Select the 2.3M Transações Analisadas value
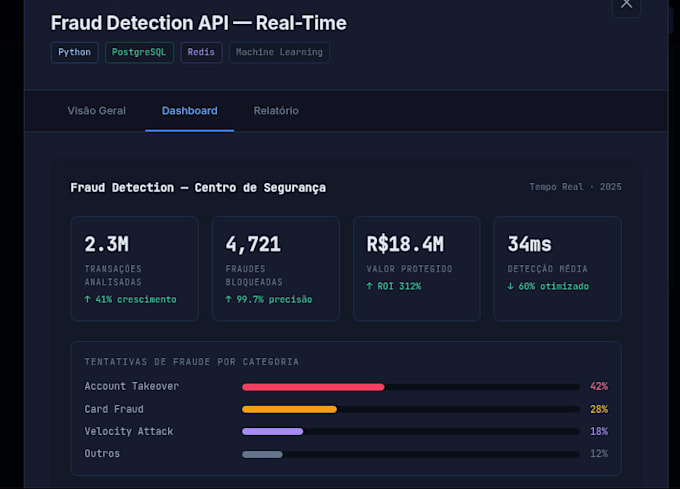Viewport: 680px width, 489px height. point(107,244)
